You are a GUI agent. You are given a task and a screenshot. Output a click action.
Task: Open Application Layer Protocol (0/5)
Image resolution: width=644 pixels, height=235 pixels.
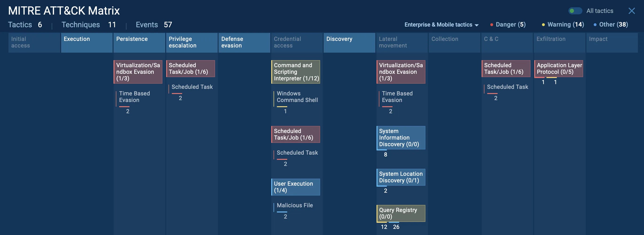[559, 68]
